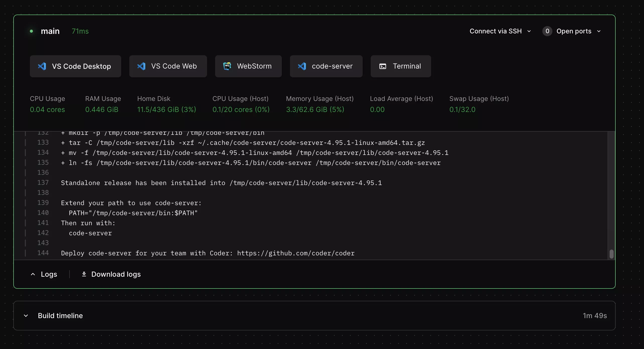Click the download icon beside Download logs
Screen dimensions: 644x349
(x=84, y=274)
